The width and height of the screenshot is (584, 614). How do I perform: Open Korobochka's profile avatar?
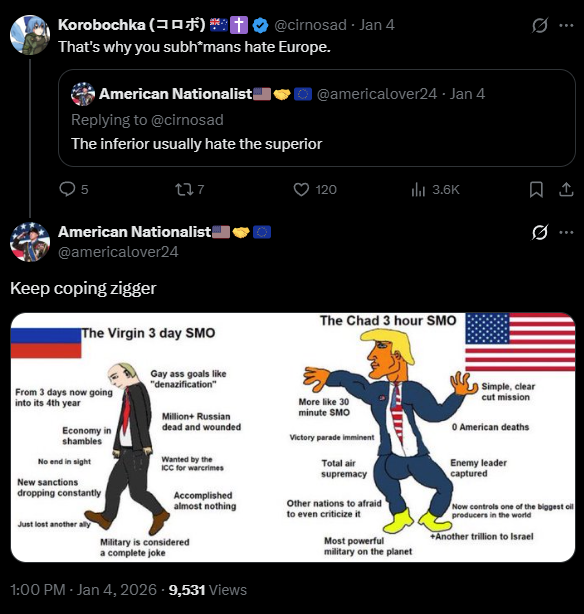click(30, 35)
